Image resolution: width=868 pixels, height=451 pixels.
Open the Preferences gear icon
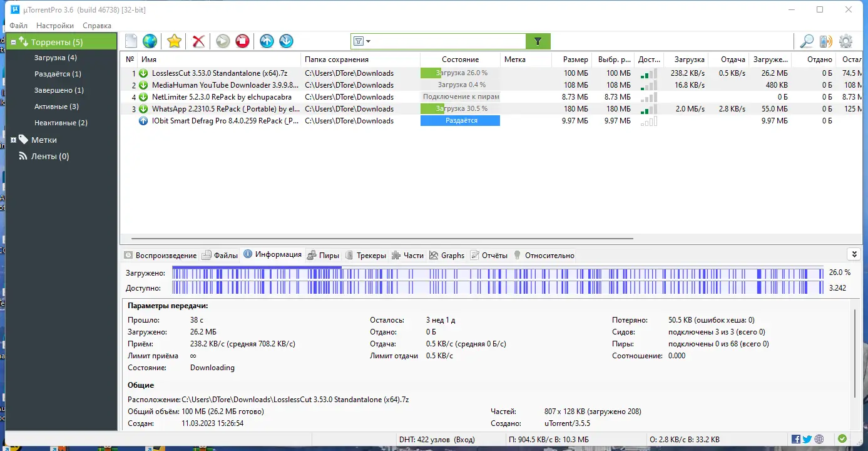pyautogui.click(x=845, y=41)
